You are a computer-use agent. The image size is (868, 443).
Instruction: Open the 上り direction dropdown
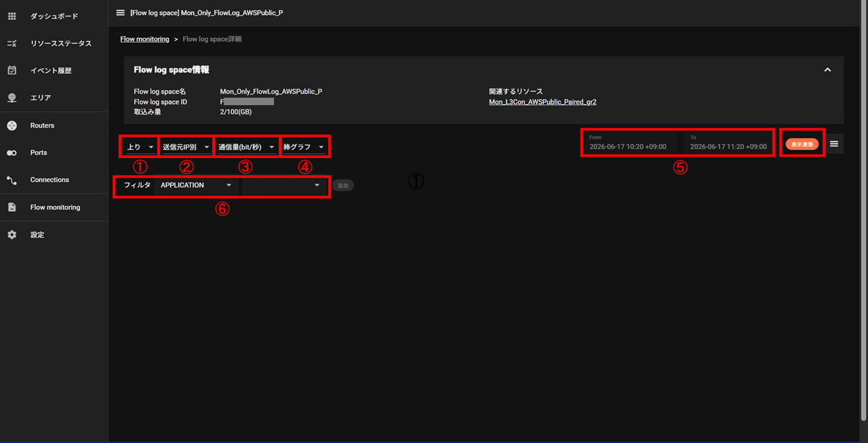click(x=139, y=147)
